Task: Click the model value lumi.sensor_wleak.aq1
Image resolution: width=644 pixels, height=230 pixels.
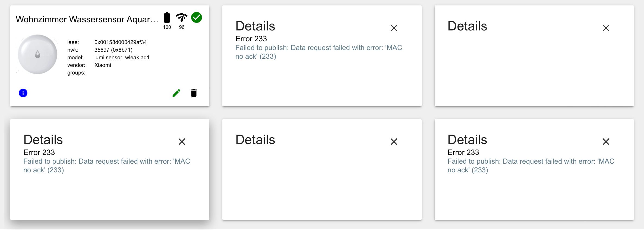Action: coord(122,57)
